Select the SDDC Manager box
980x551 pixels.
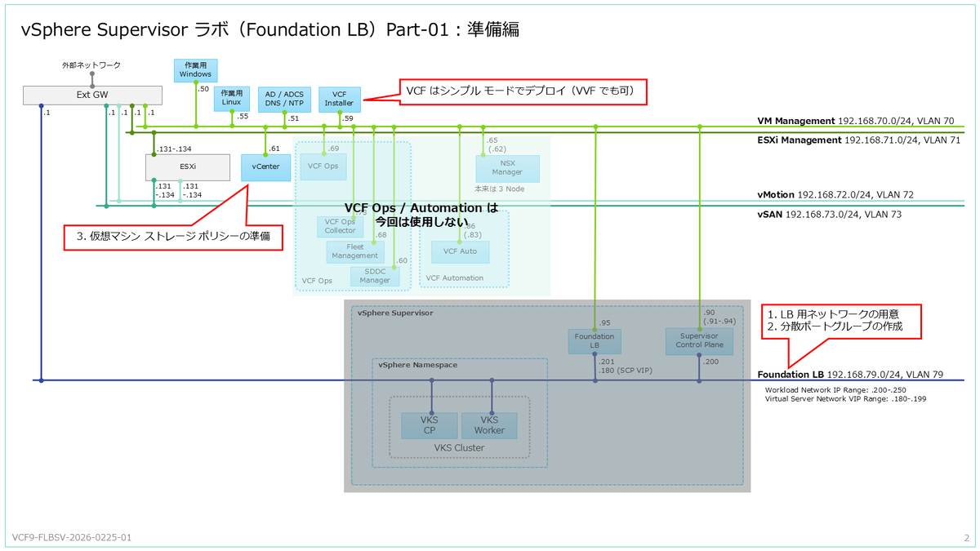click(375, 276)
